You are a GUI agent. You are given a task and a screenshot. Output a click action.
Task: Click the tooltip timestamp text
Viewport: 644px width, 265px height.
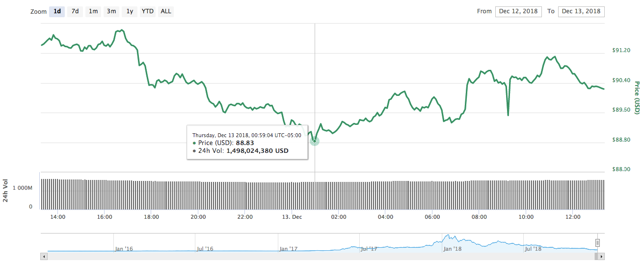click(x=247, y=135)
